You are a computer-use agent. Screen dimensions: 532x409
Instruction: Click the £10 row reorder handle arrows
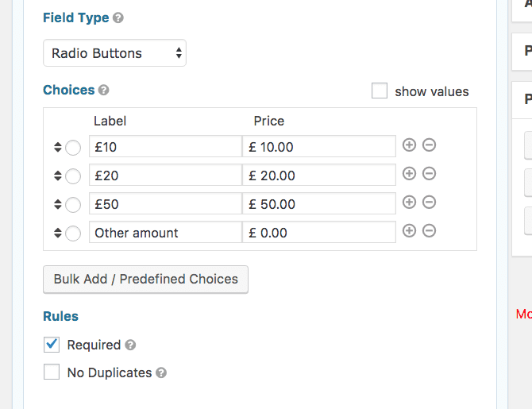click(58, 147)
